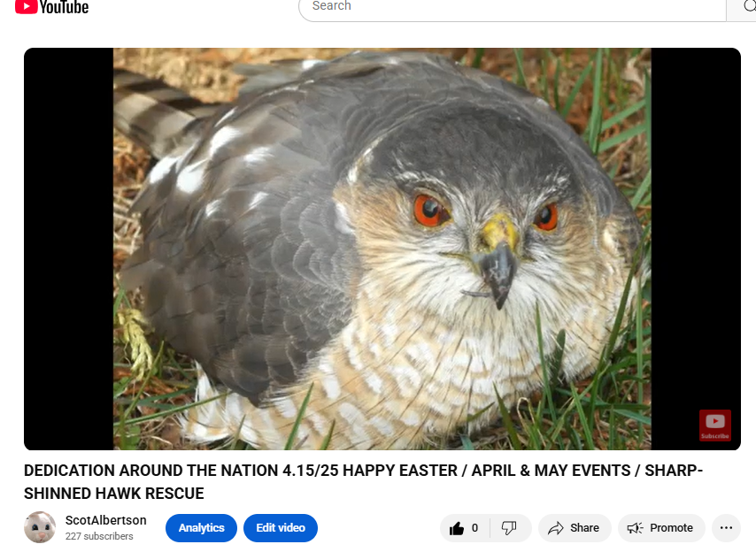The width and height of the screenshot is (756, 552).
Task: Click the YouTube wordmark to go home
Action: click(64, 7)
